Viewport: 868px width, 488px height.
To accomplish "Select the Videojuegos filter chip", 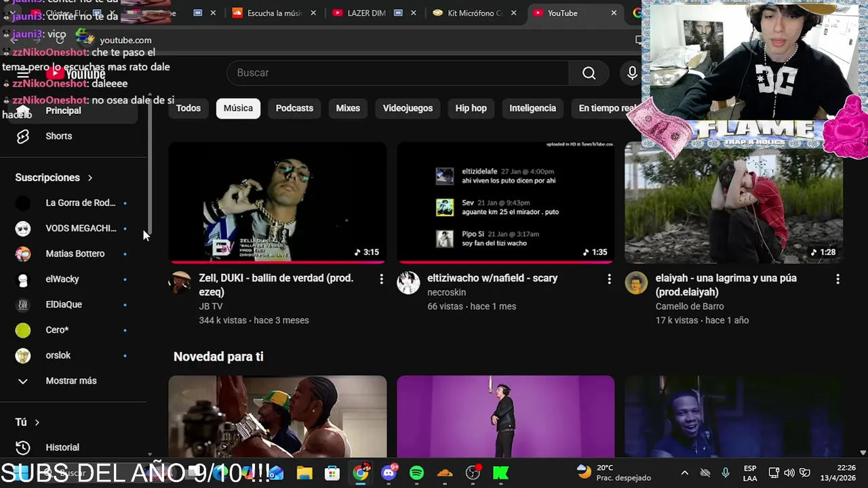I will [x=408, y=108].
